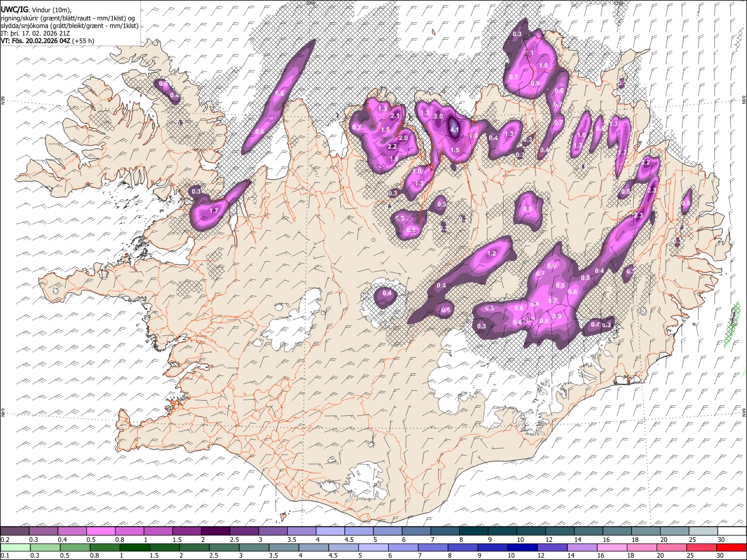Pick upper-scale swatch between 14 and 16
This screenshot has width=747, height=560.
coord(588,531)
